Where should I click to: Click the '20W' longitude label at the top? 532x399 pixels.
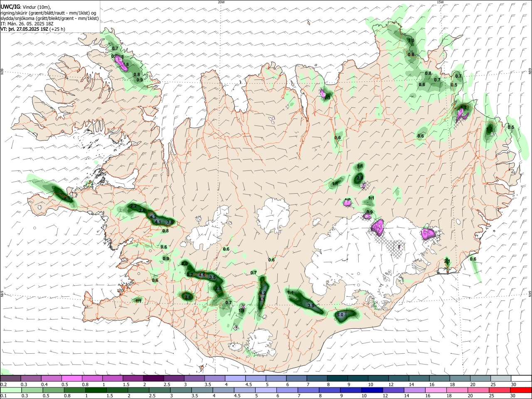[x=221, y=2]
